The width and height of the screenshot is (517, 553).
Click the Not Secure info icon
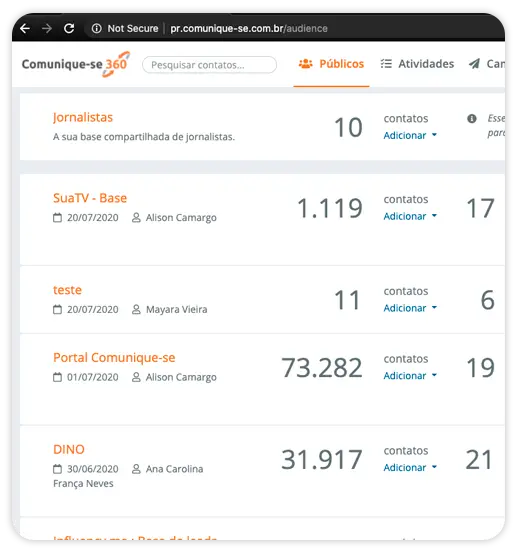96,28
